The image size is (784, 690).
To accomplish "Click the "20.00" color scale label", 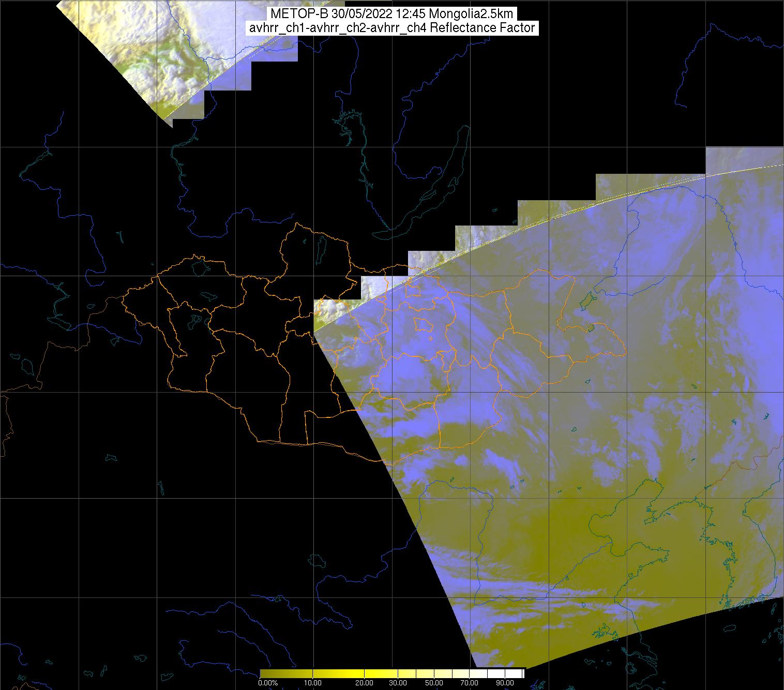I will point(365,683).
